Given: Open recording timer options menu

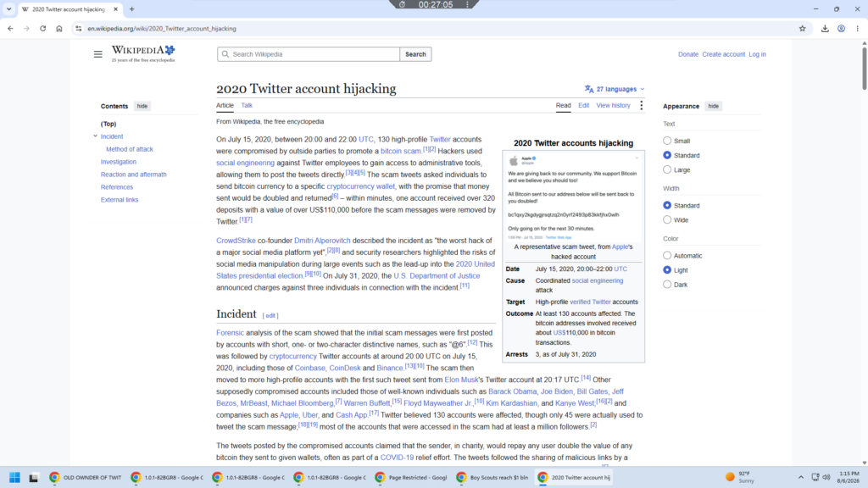Looking at the screenshot, I should click(467, 4).
